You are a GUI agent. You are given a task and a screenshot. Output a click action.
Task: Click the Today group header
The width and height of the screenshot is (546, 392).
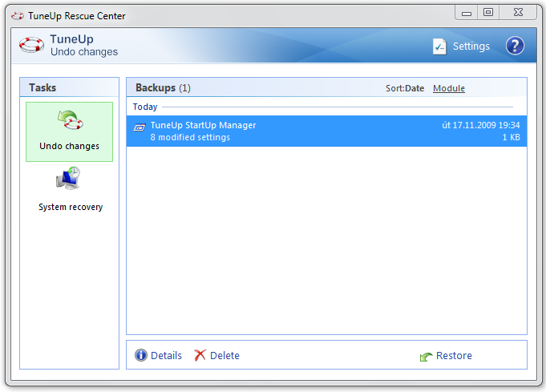click(x=145, y=107)
